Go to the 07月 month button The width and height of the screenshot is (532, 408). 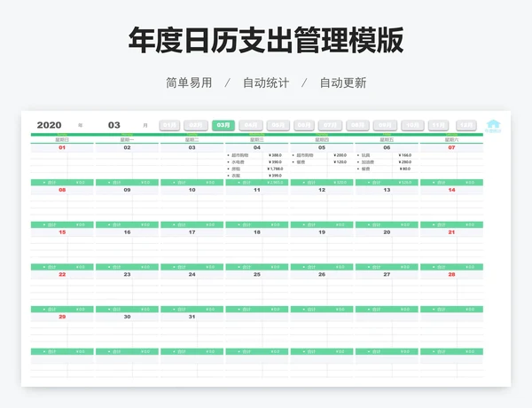[330, 125]
